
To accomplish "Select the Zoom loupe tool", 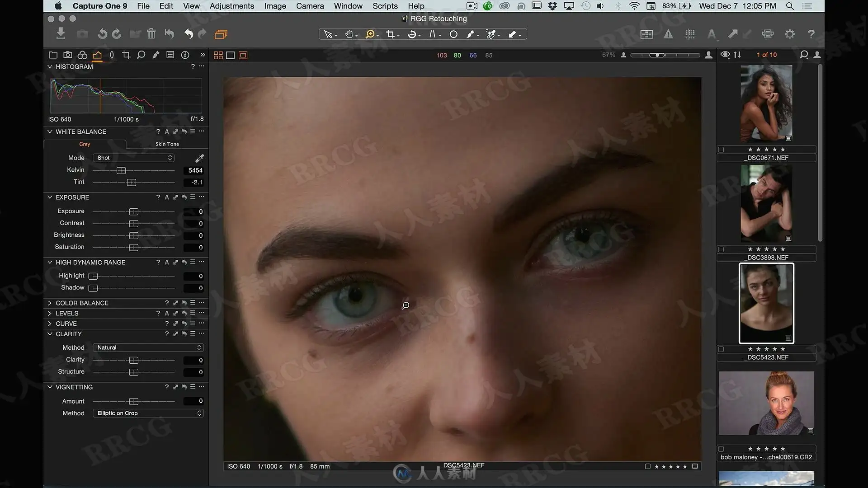I will click(370, 34).
